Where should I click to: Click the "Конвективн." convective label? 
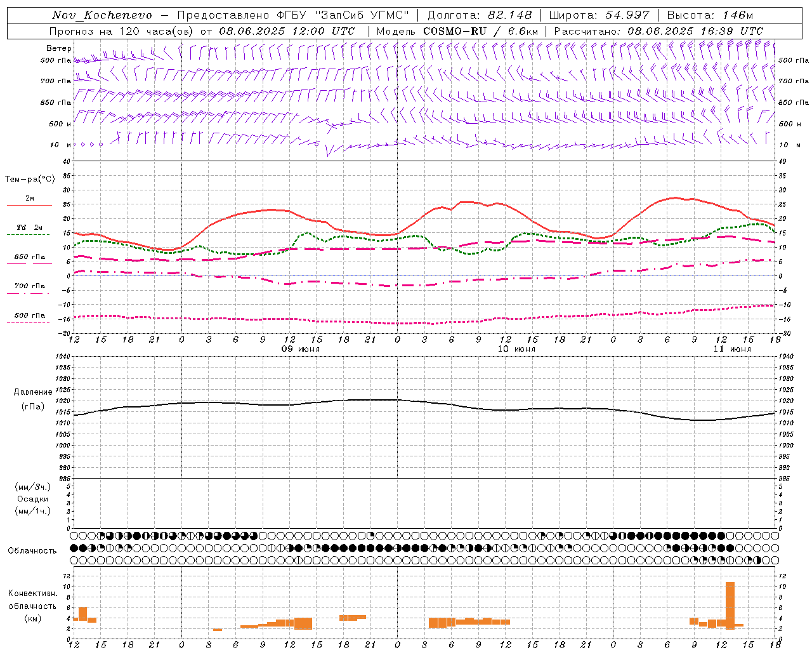click(x=33, y=594)
